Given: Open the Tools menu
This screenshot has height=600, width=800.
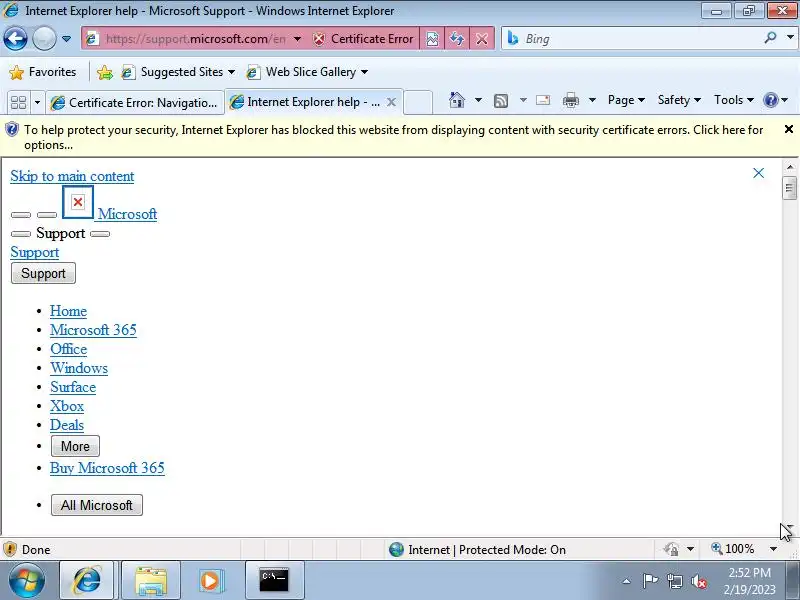Looking at the screenshot, I should click(734, 100).
